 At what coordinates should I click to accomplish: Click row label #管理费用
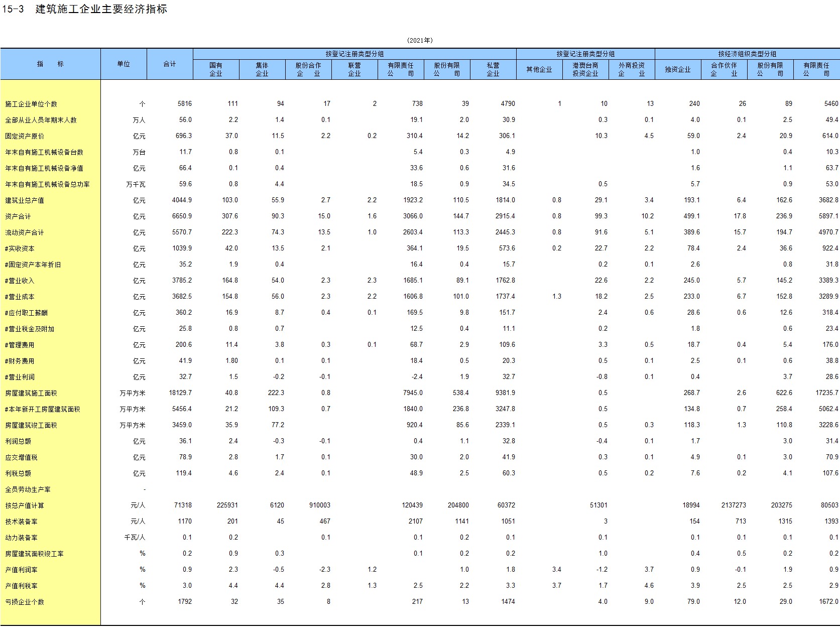click(20, 345)
